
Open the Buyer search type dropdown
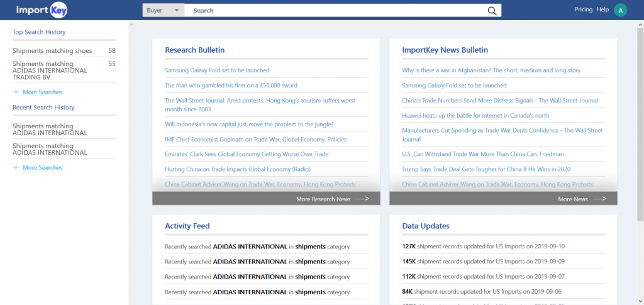click(163, 10)
